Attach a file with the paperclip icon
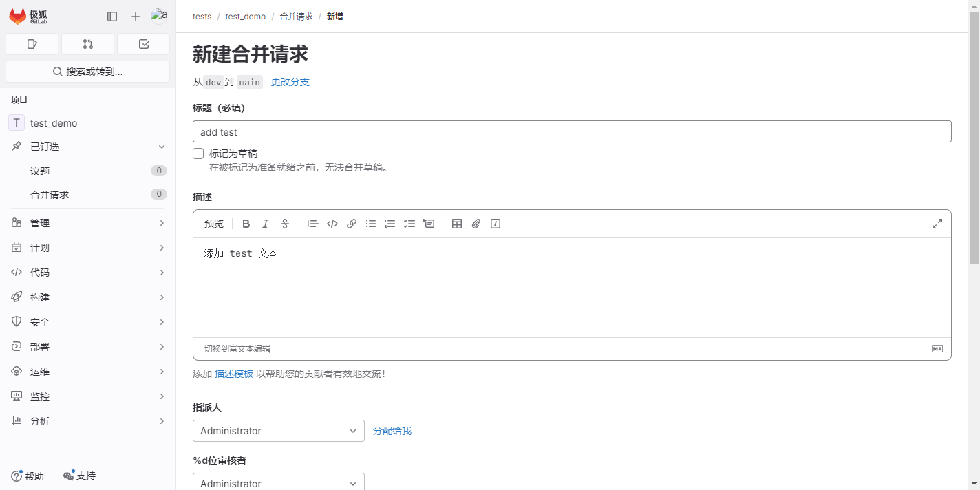This screenshot has width=980, height=490. [x=476, y=224]
